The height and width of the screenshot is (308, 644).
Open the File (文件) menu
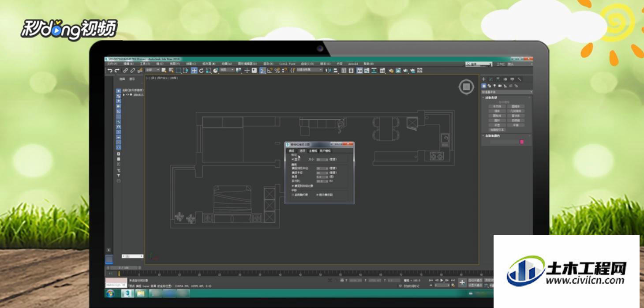[x=112, y=64]
